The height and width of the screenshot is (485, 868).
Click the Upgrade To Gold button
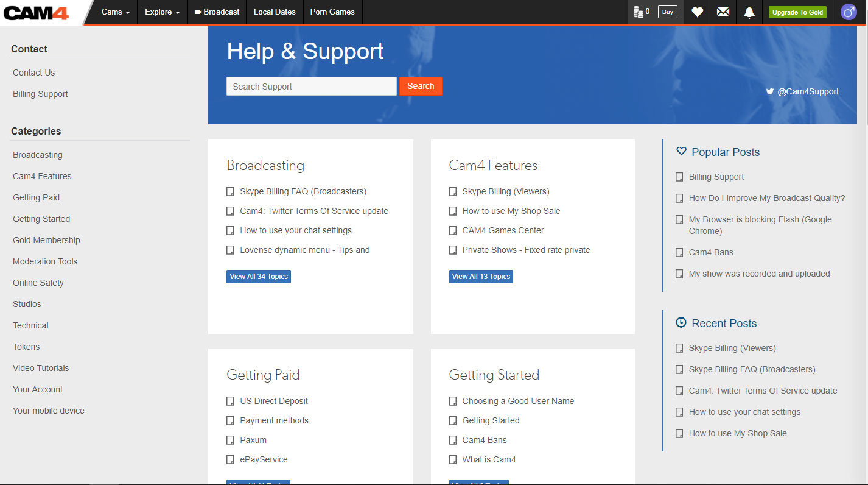tap(797, 12)
